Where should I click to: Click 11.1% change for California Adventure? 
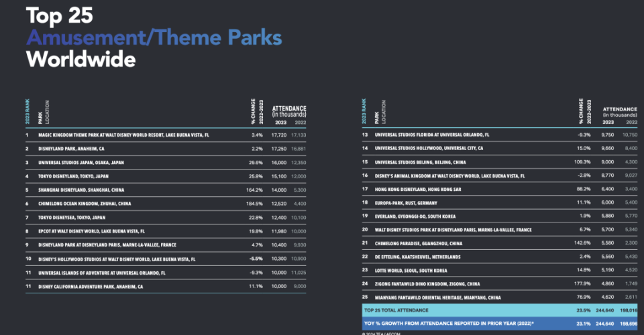point(256,287)
